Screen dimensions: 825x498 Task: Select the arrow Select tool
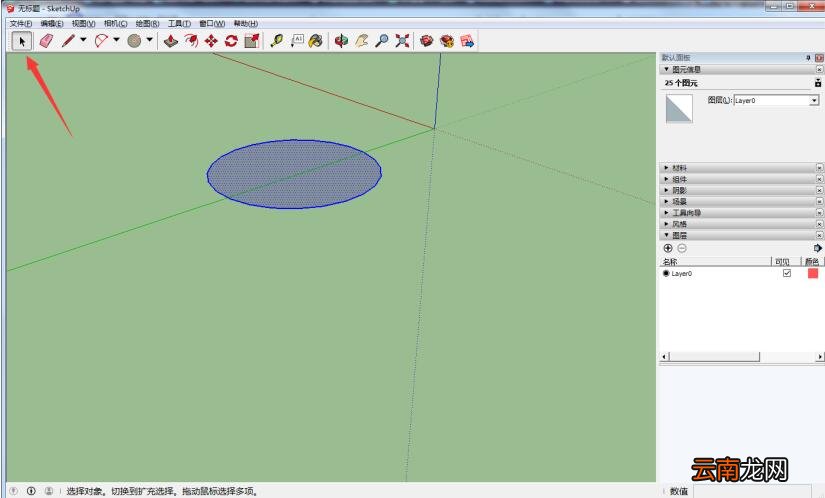point(22,41)
